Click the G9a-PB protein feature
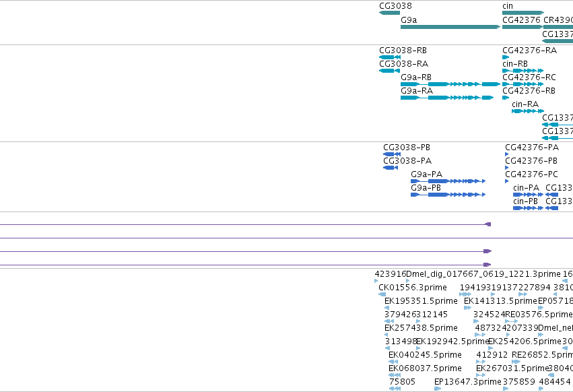 pyautogui.click(x=448, y=195)
